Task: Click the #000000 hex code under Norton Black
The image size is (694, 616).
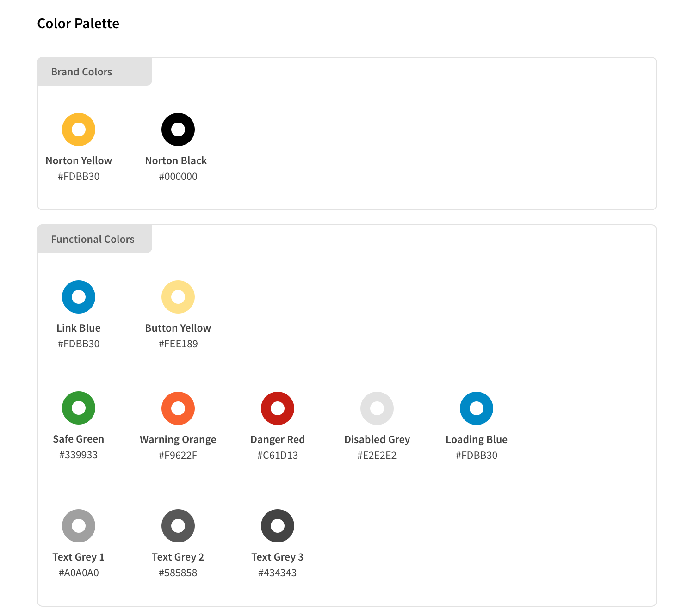Action: [178, 176]
